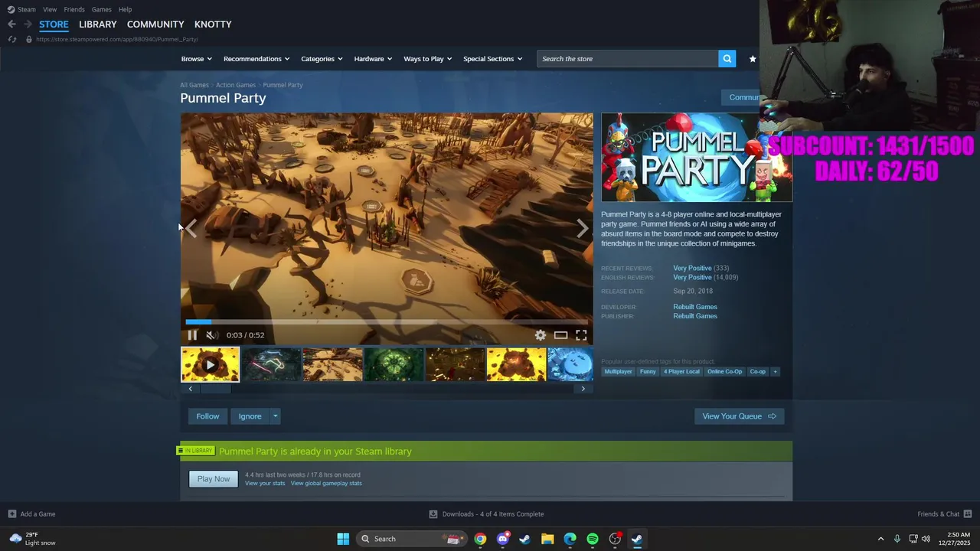Open Microsoft Edge from the taskbar
Viewport: 980px width, 551px height.
point(570,539)
